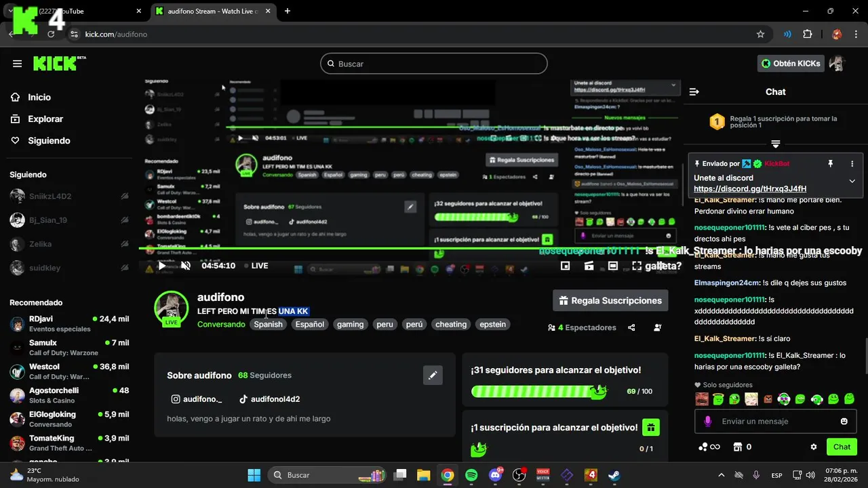Toggle mini player mode
The image size is (868, 488).
coord(589,266)
